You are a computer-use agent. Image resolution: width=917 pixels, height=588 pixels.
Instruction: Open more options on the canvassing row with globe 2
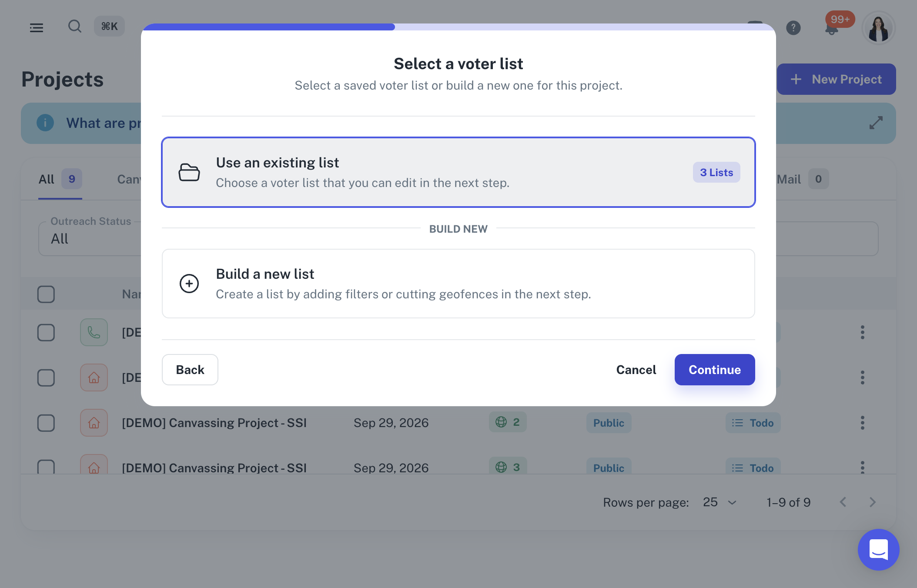pos(862,423)
